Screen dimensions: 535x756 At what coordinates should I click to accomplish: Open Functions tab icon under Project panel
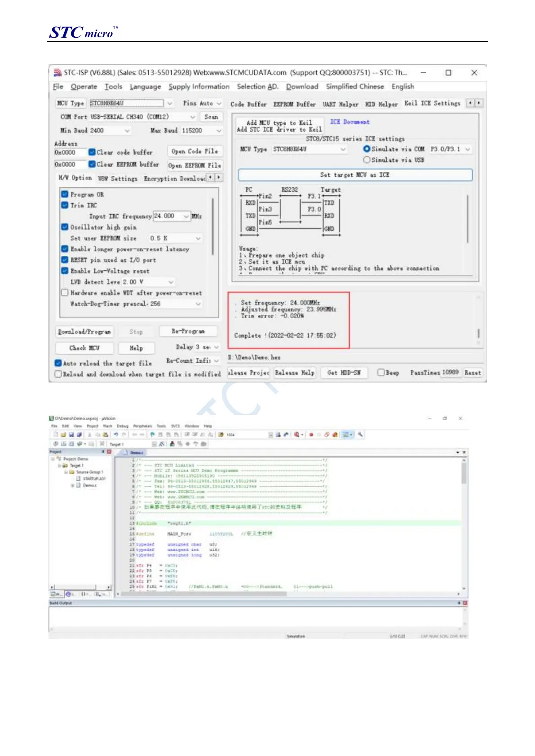[84, 594]
